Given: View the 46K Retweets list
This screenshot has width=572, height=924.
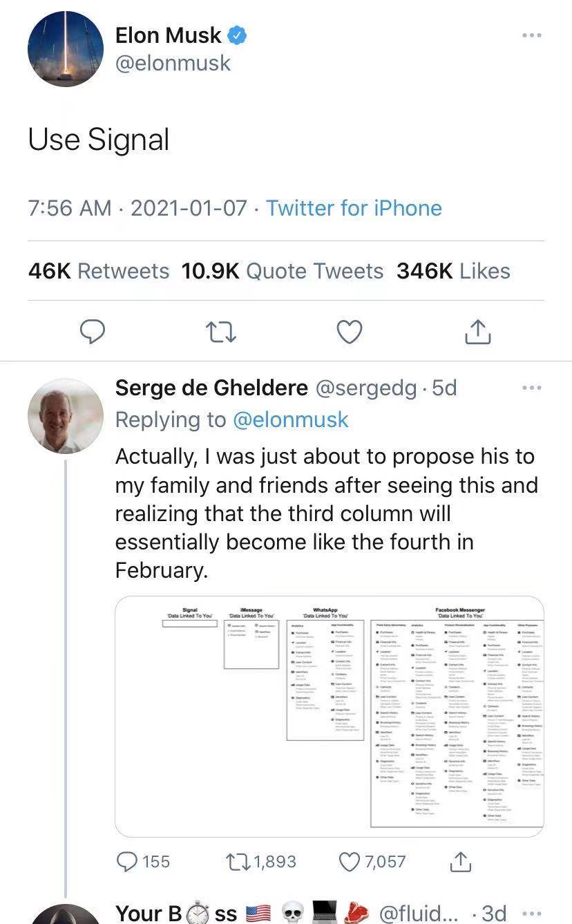Looking at the screenshot, I should coord(99,271).
